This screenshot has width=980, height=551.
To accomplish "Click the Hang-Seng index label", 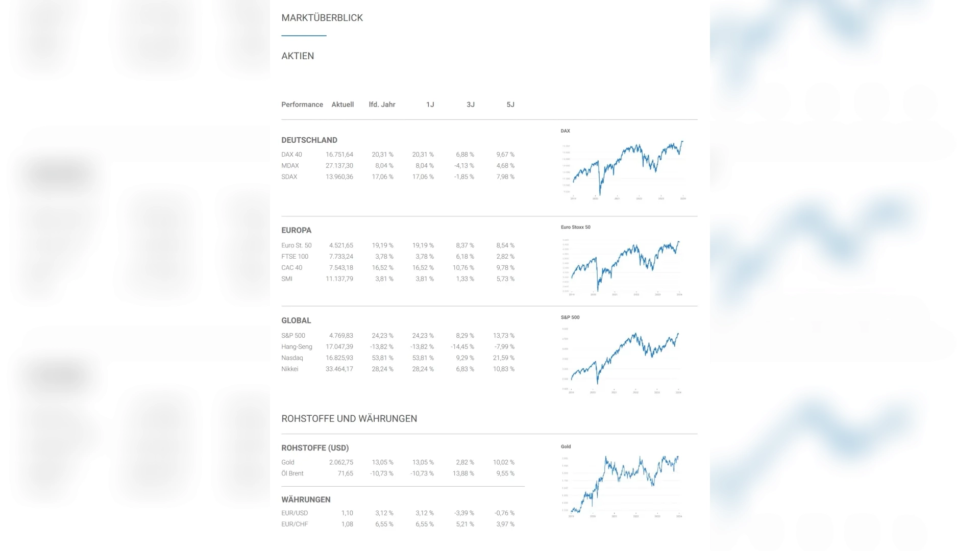I will [x=297, y=347].
